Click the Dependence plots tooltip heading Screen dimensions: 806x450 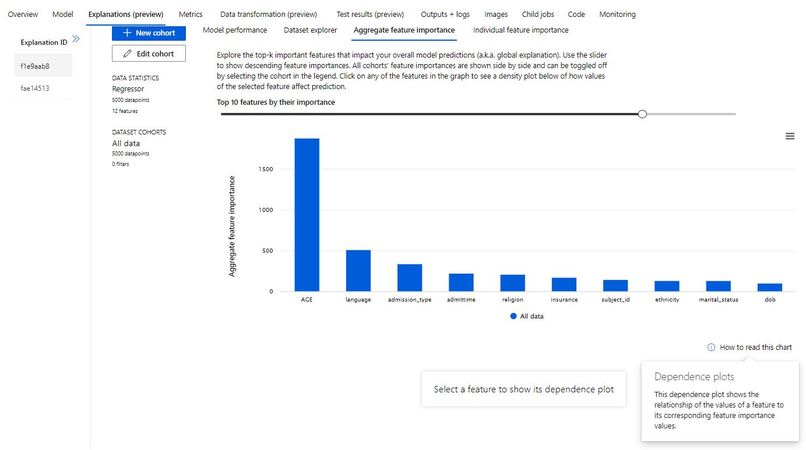(x=694, y=377)
